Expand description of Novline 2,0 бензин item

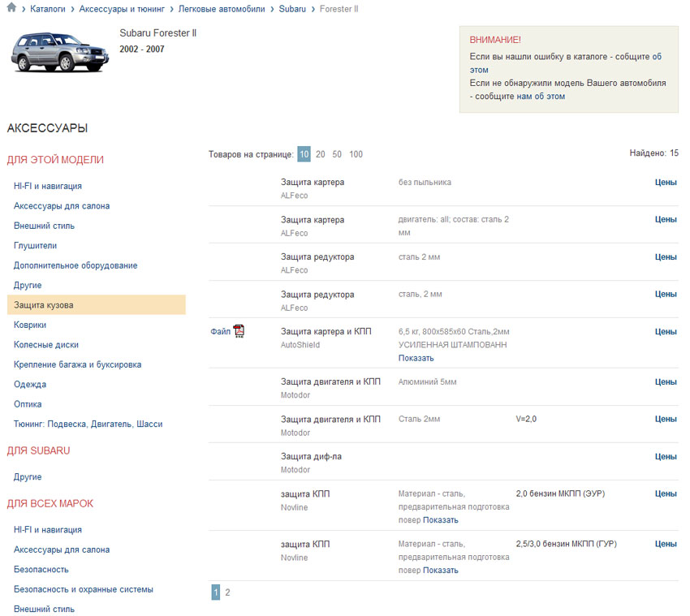440,520
